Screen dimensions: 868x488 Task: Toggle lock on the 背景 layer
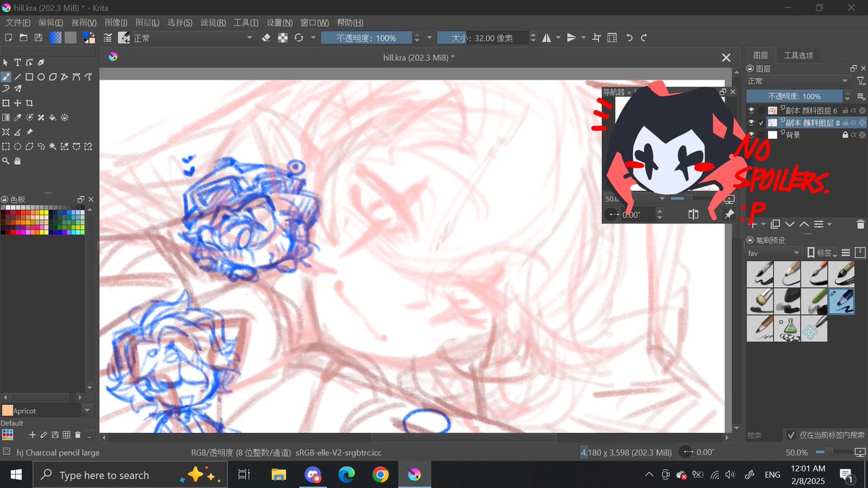(x=845, y=134)
